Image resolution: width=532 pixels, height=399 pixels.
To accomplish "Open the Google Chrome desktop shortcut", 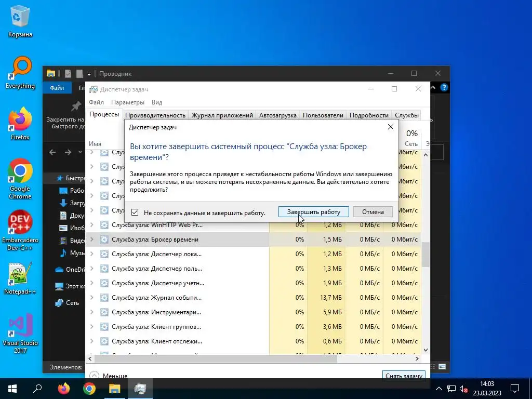I will [x=20, y=179].
